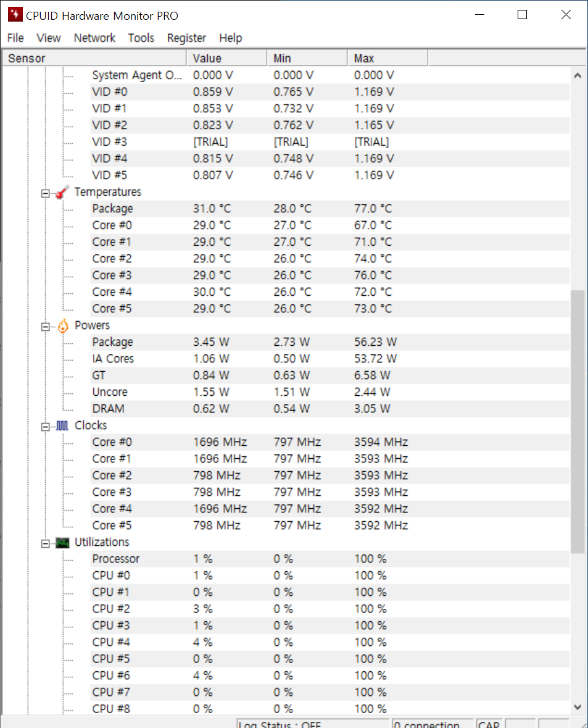
Task: Collapse the Temperatures tree node
Action: click(45, 193)
